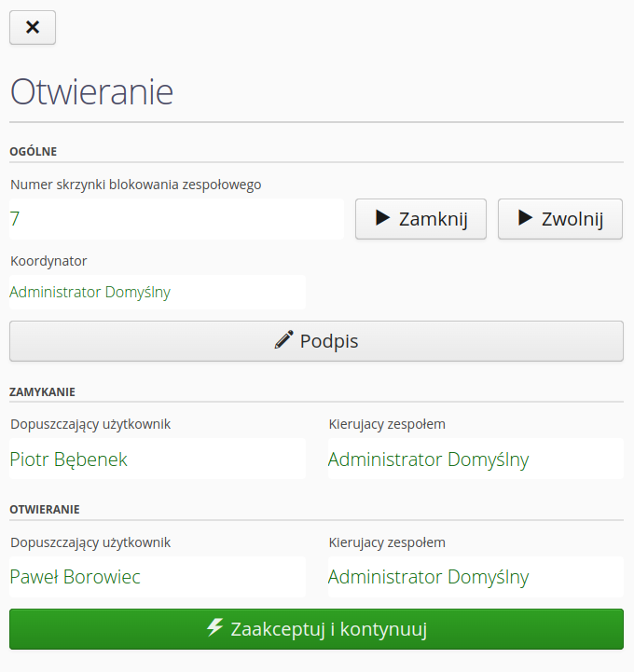The width and height of the screenshot is (634, 672).
Task: Click the Koordynator label
Action: [x=48, y=261]
